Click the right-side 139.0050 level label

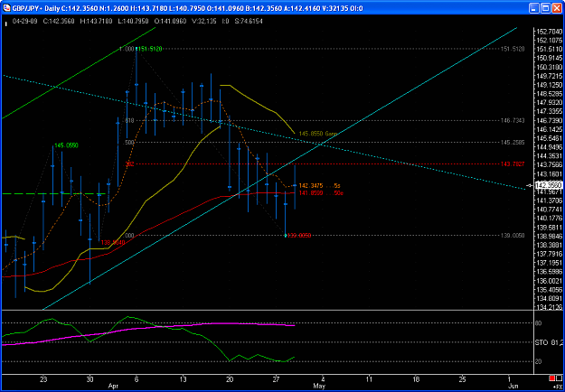[513, 236]
